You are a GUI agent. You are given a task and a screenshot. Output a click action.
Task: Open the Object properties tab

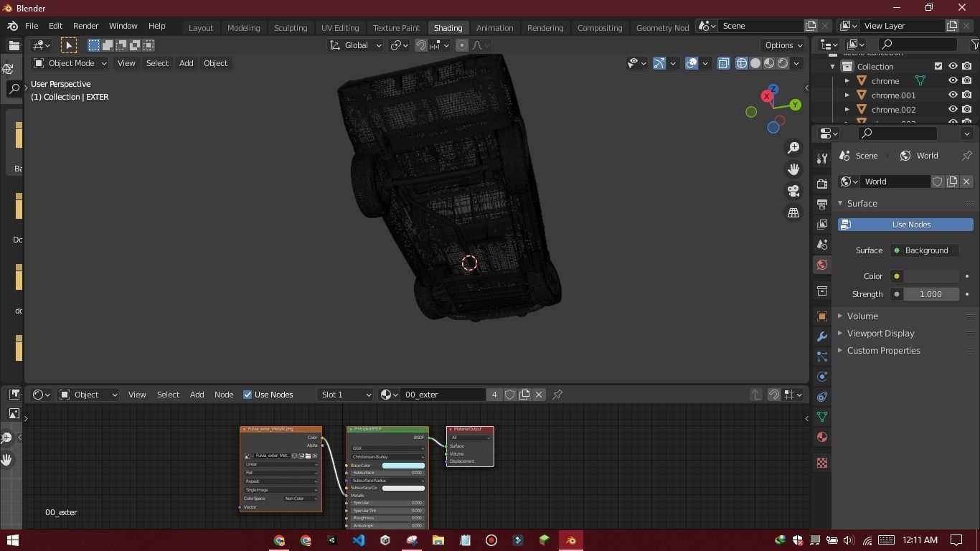822,316
